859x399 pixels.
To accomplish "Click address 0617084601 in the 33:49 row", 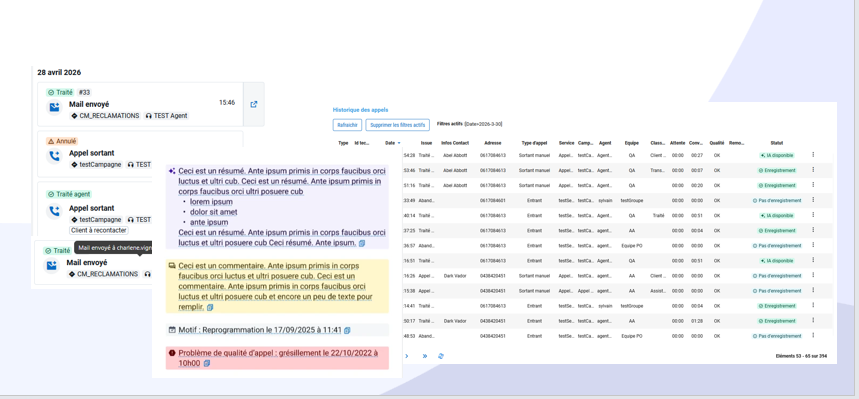I will pos(493,201).
